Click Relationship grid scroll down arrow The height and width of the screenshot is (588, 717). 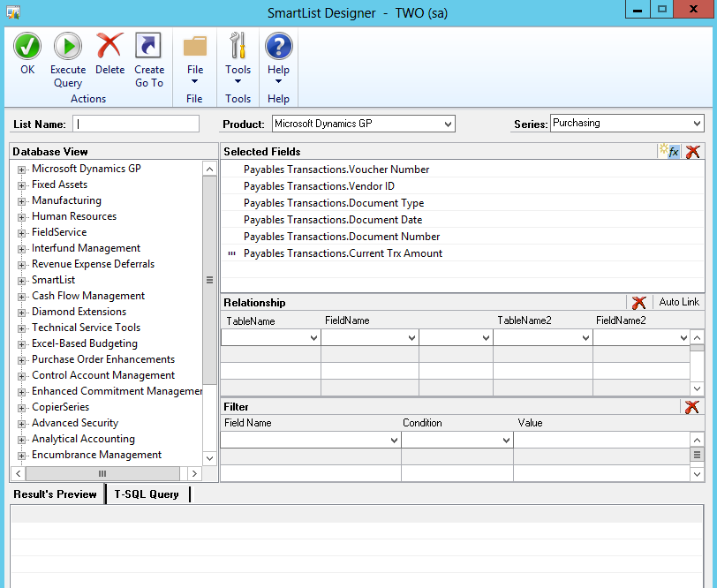point(697,388)
